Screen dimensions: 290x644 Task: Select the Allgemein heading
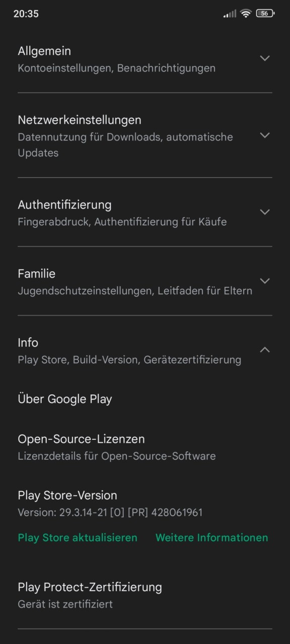[44, 51]
